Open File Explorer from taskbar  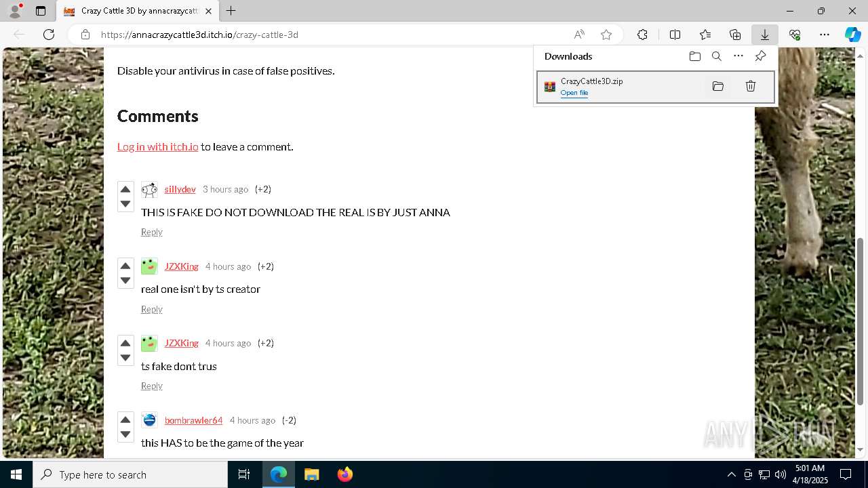(x=311, y=474)
